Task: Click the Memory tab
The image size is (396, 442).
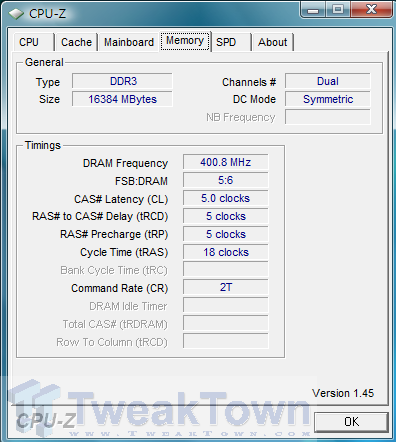Action: [185, 41]
